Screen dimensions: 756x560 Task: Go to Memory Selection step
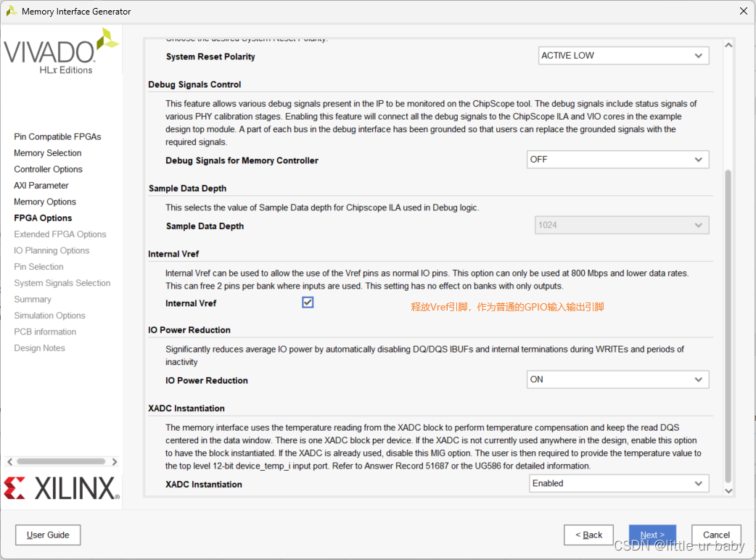[48, 153]
